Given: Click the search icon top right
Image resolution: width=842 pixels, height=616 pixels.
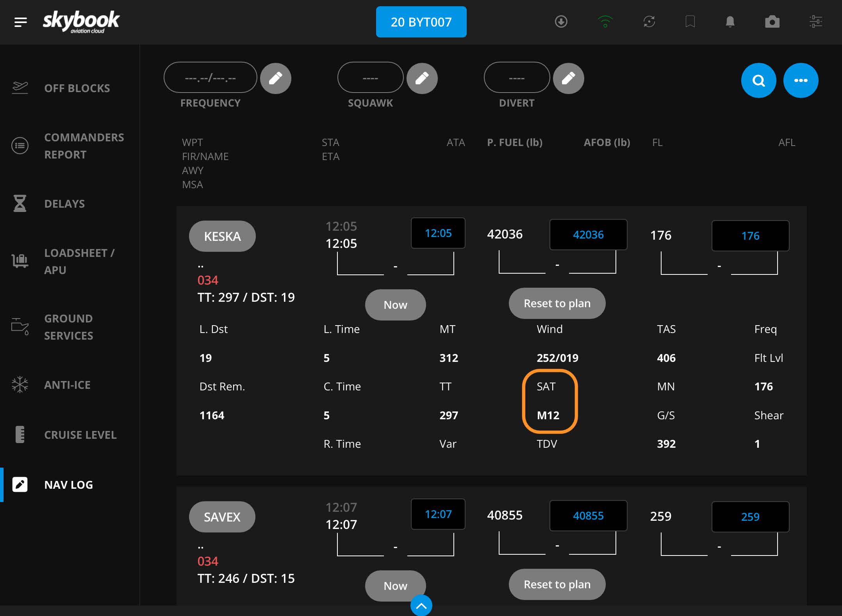Looking at the screenshot, I should point(758,80).
